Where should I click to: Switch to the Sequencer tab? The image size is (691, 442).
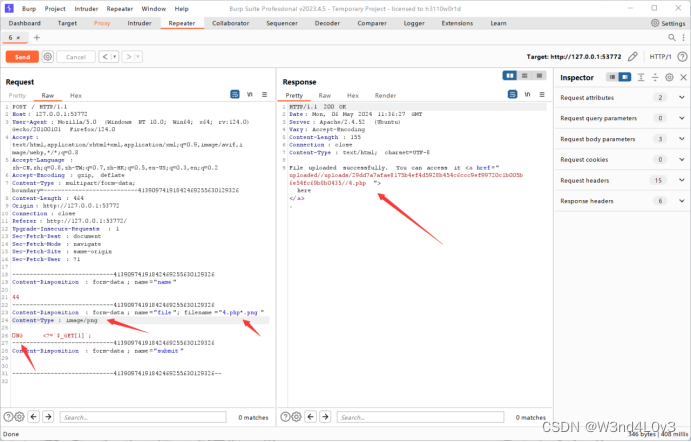(x=282, y=23)
